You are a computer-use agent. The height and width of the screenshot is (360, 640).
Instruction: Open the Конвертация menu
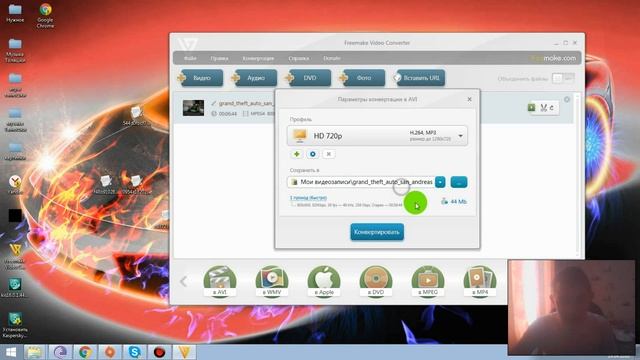pyautogui.click(x=258, y=58)
